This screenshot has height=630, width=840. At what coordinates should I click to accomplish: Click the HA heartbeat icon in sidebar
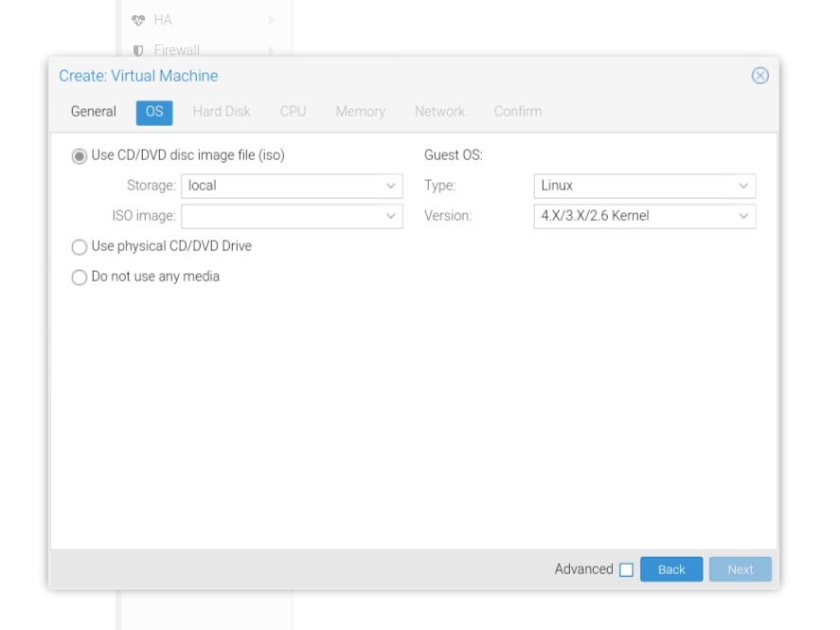(x=138, y=20)
